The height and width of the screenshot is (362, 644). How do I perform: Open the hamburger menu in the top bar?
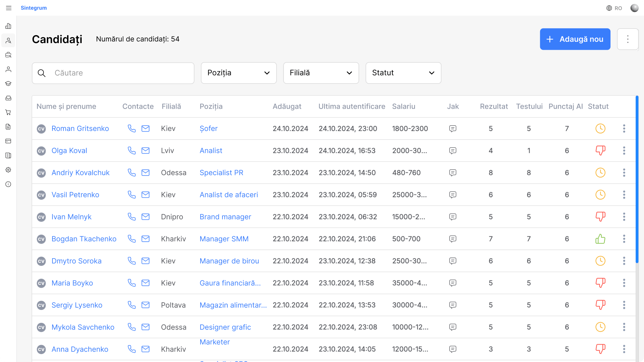point(9,8)
